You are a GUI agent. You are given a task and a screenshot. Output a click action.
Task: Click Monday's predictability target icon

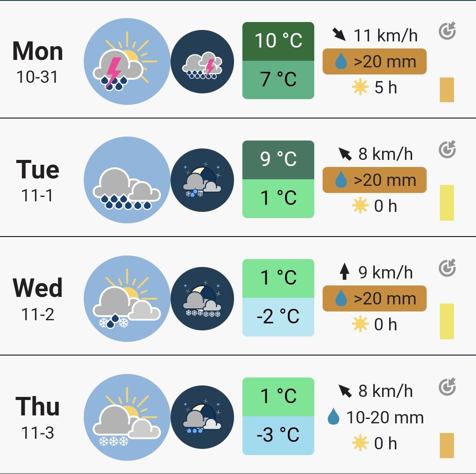coord(447,31)
